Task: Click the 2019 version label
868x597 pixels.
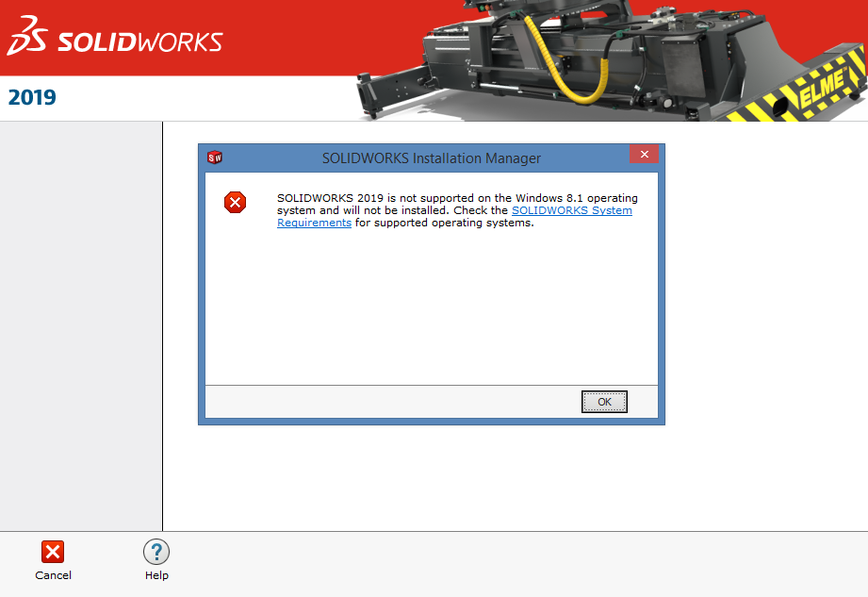Action: pyautogui.click(x=32, y=97)
